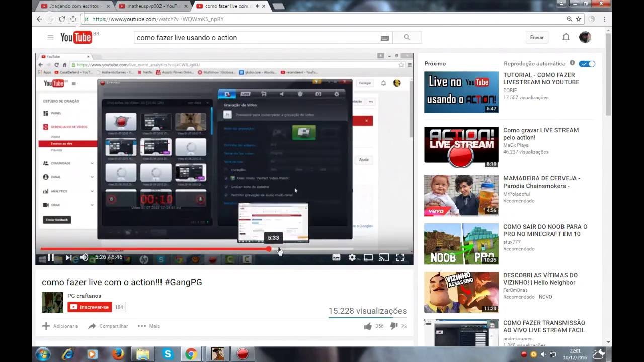This screenshot has width=644, height=362.
Task: Mute the video player volume
Action: [84, 257]
